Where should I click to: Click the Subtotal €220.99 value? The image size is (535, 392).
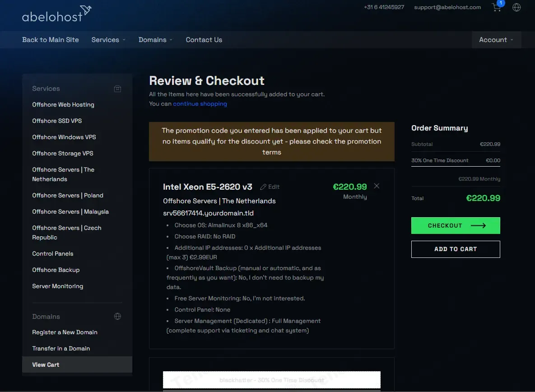(x=490, y=145)
